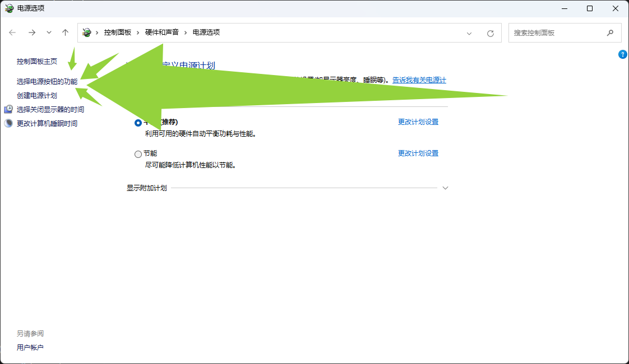Screen dimensions: 629x364
Task: Expand the chevron after 控制面板 breadcrumb
Action: coord(138,32)
